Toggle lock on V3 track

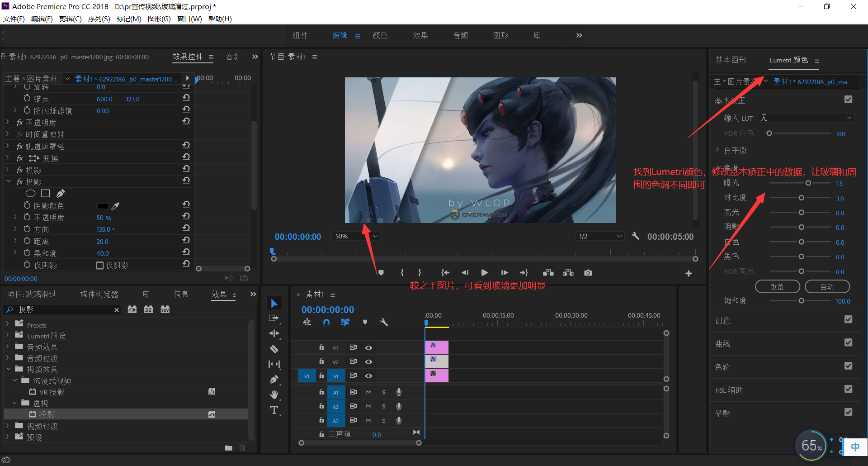coord(321,347)
